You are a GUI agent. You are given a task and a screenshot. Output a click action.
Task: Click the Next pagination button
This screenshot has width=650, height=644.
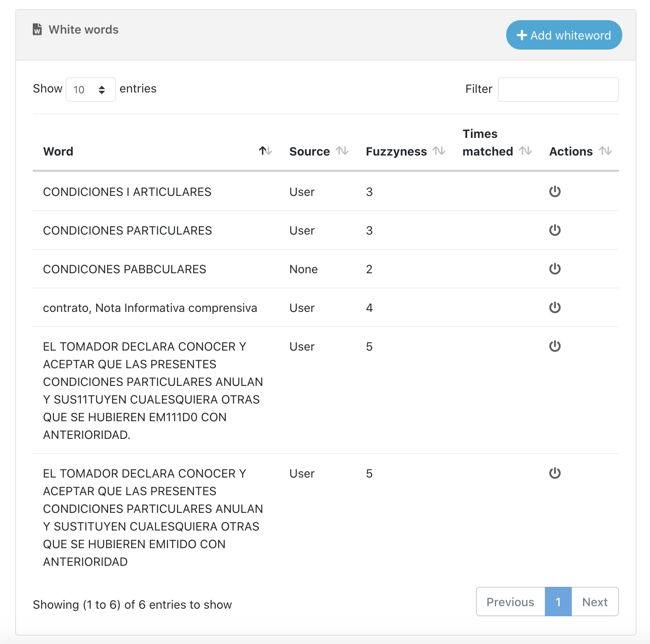595,602
